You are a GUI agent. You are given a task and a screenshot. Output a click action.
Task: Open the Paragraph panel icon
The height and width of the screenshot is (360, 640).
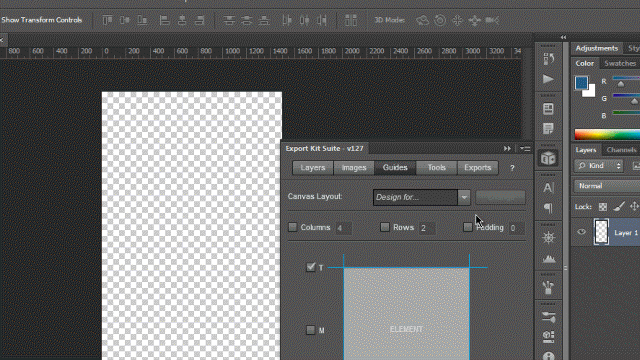[548, 208]
